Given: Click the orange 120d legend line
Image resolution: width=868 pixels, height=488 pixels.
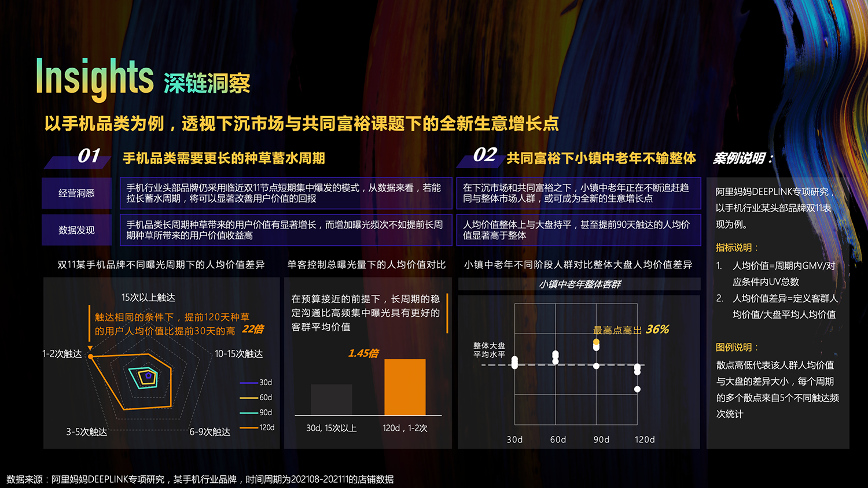Looking at the screenshot, I should coord(249,428).
